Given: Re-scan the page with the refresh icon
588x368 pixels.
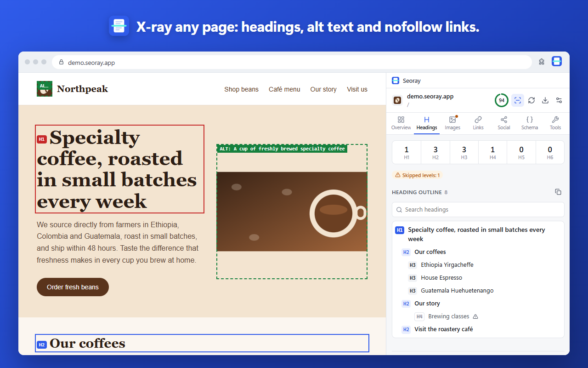Looking at the screenshot, I should [531, 100].
